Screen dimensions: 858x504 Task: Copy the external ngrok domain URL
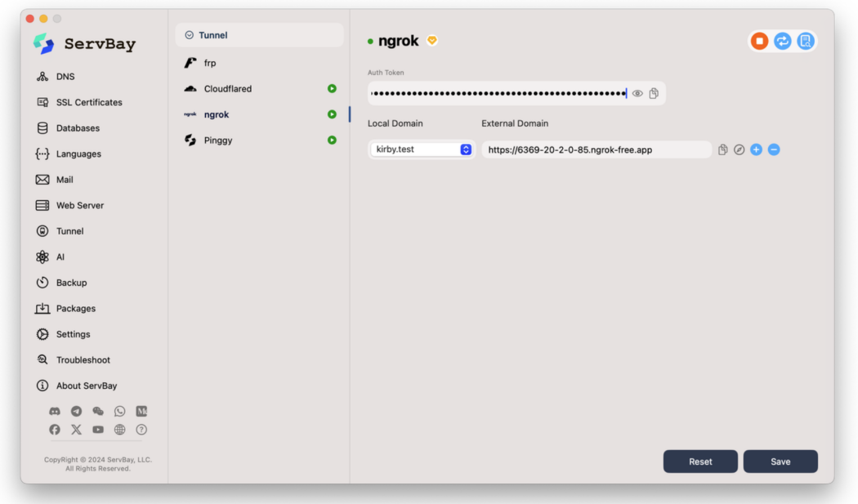tap(722, 149)
